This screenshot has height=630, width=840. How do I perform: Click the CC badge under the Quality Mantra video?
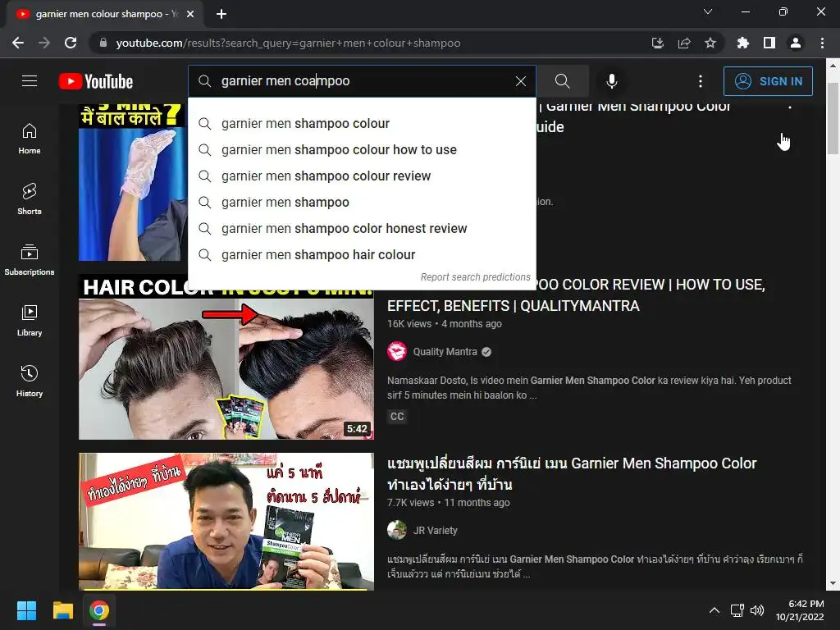[x=397, y=416]
